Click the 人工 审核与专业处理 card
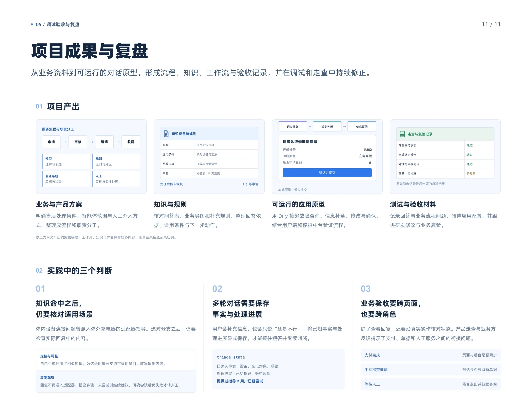The width and height of the screenshot is (532, 420). coord(116,179)
